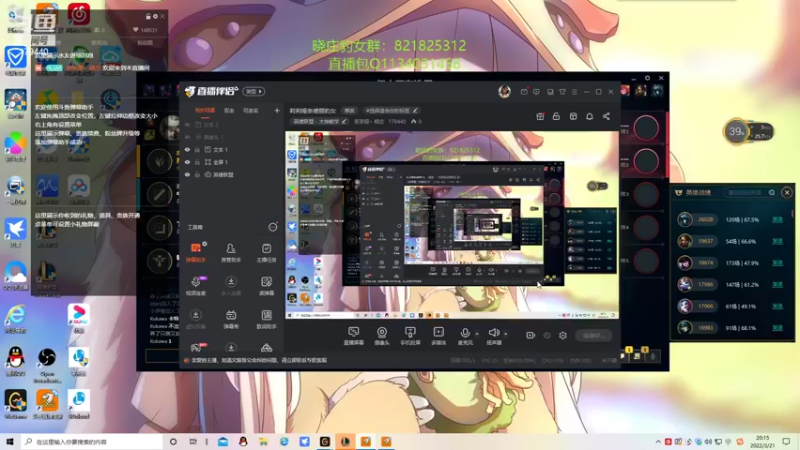
Task: Open the 歌词助手 tool
Action: pos(266,319)
